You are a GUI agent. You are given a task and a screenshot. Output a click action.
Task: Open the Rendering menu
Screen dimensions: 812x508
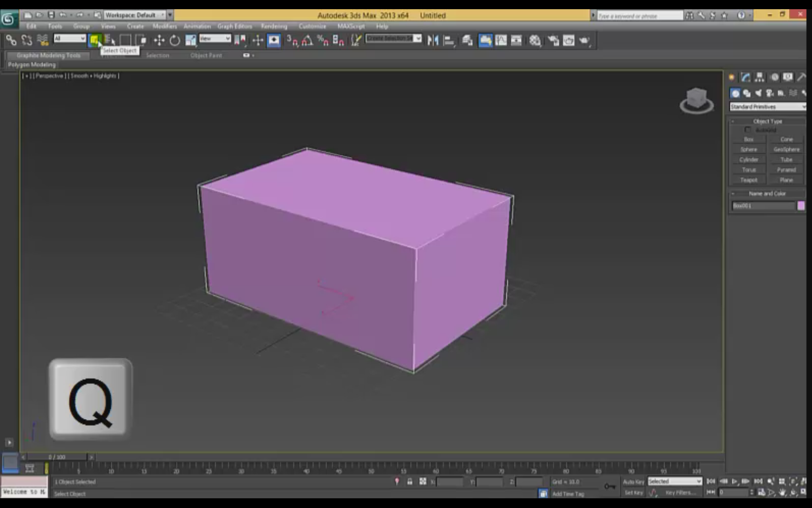pos(274,26)
